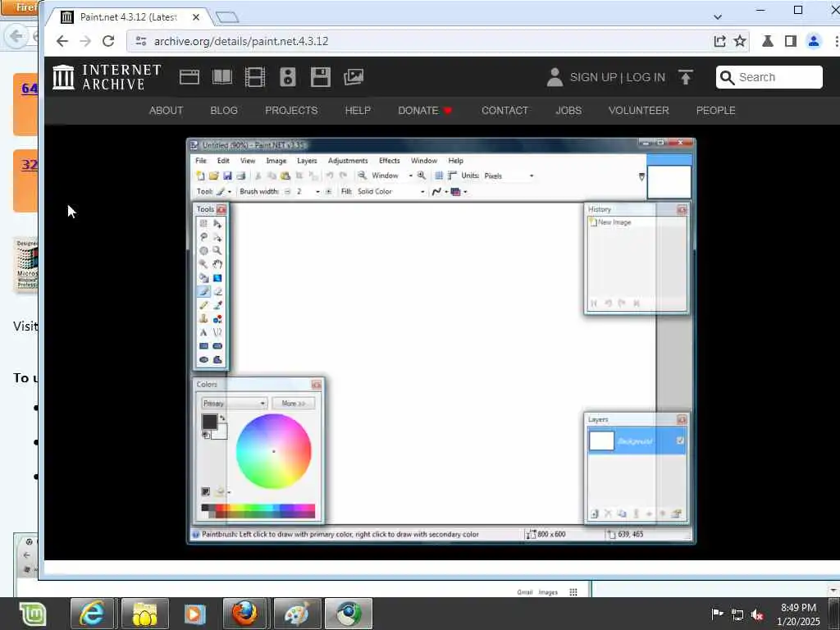Select the Zoom magnifier tool in Paint.NET Tools
This screenshot has height=630, width=840.
point(217,250)
